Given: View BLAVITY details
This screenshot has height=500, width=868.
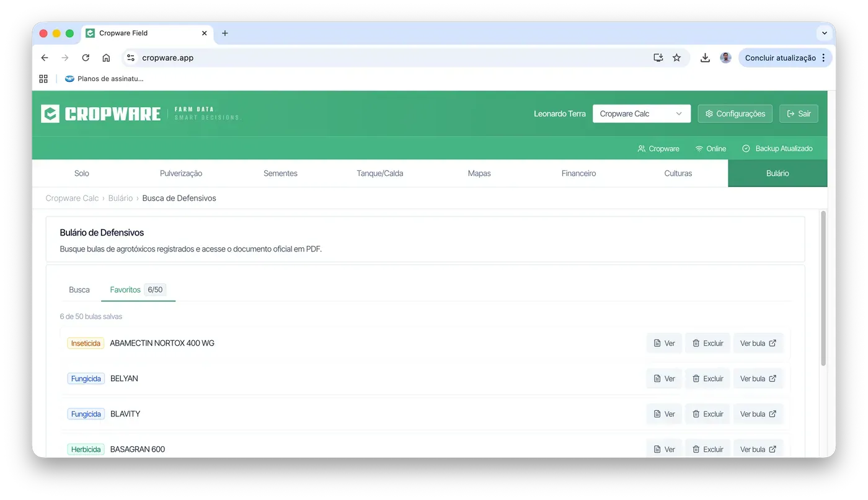Looking at the screenshot, I should [664, 414].
